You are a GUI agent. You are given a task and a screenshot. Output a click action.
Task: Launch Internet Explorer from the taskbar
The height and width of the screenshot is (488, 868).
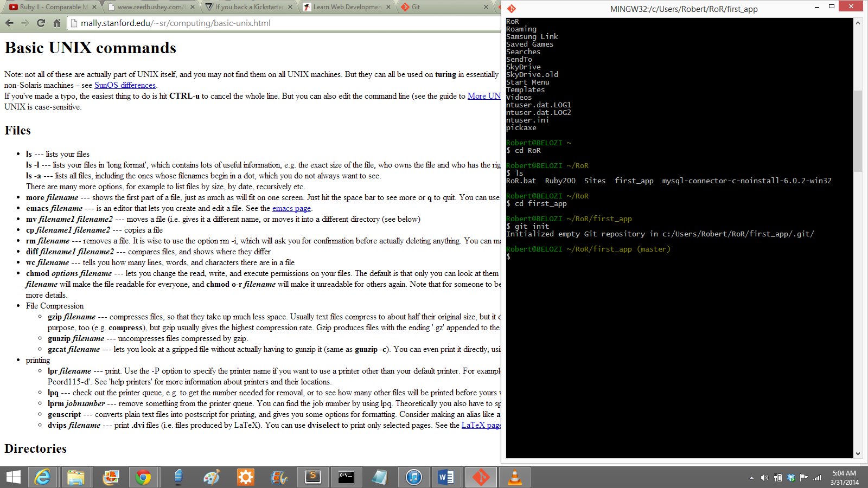42,477
